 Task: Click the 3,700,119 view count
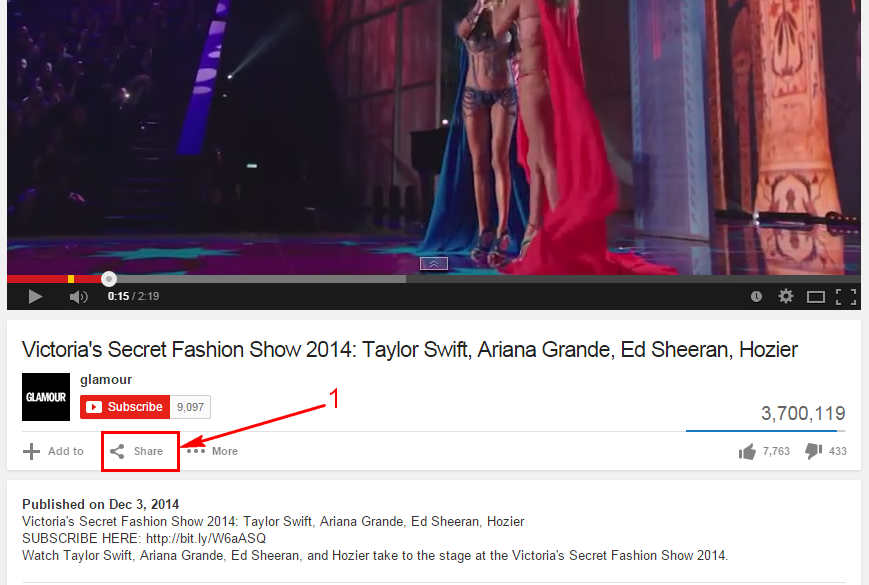(x=803, y=413)
